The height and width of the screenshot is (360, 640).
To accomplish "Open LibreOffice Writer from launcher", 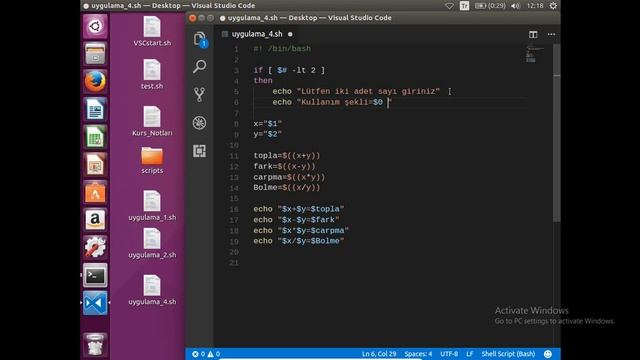I will pos(95,109).
